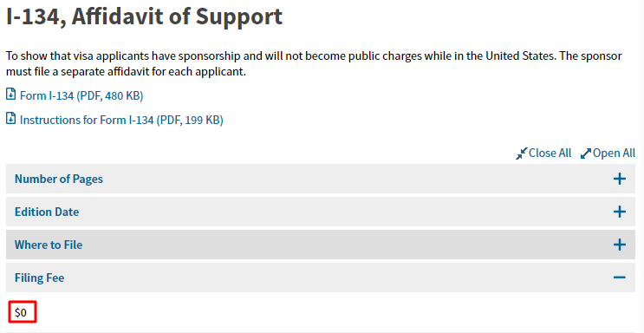Click the description paragraph about visa applicants

[314, 63]
